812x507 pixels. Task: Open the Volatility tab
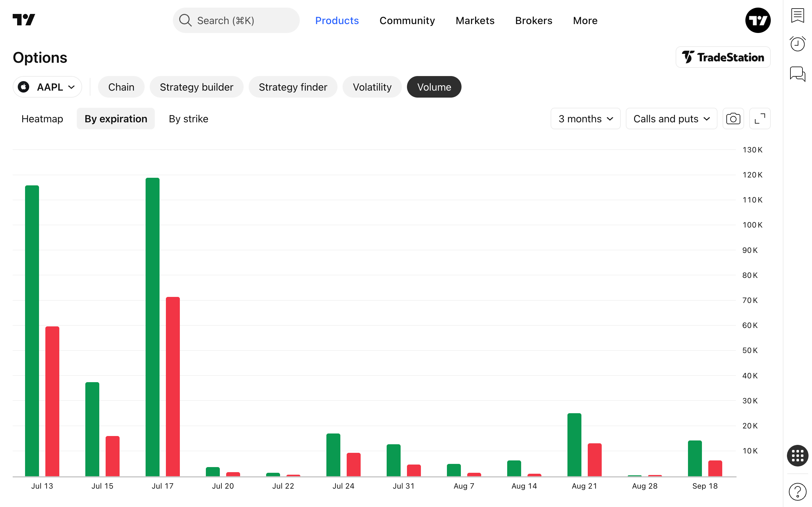click(x=372, y=87)
